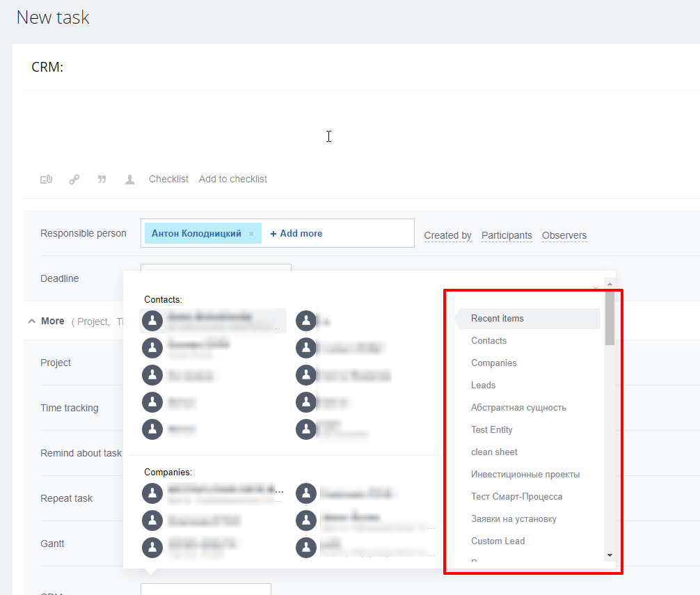Image resolution: width=700 pixels, height=595 pixels.
Task: Open the Checklist option
Action: click(x=169, y=179)
